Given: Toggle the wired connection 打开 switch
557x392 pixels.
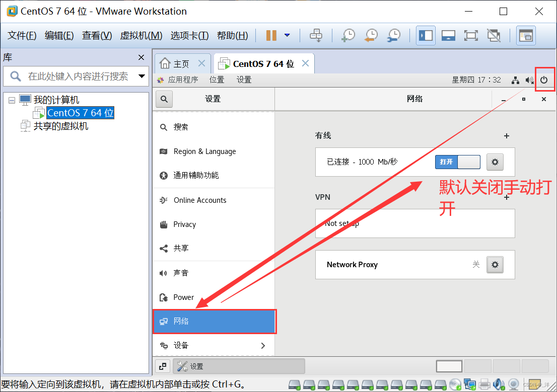Looking at the screenshot, I should 457,162.
